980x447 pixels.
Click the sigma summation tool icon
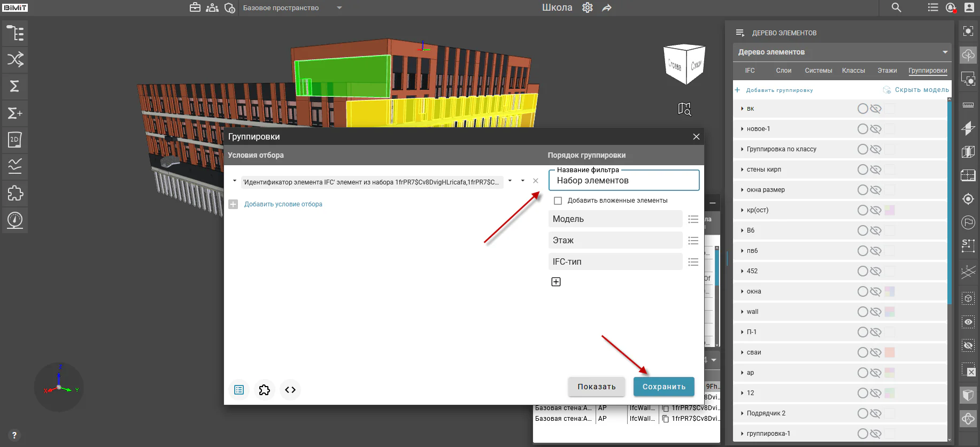[15, 86]
